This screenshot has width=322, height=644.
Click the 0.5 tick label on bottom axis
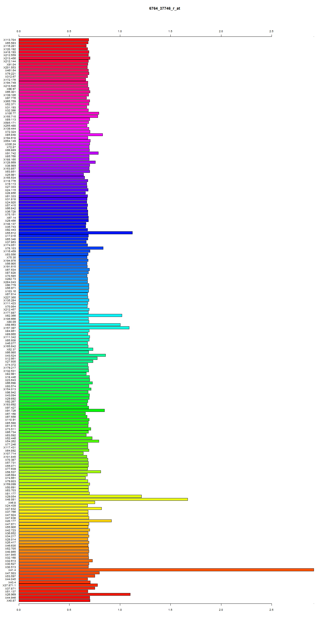(69, 610)
